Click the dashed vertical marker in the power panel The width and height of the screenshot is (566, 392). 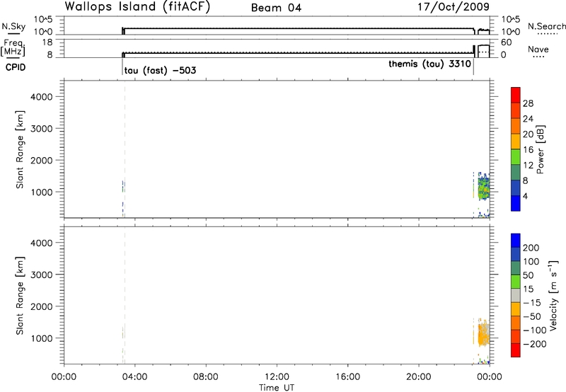[125, 149]
